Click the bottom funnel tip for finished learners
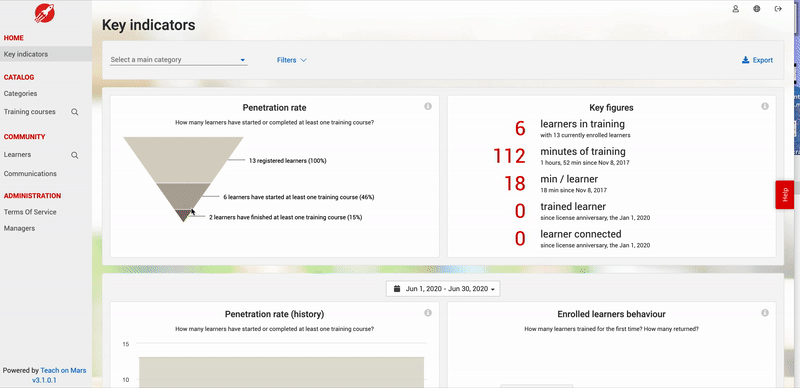Screen dimensions: 800x388 coord(183,215)
